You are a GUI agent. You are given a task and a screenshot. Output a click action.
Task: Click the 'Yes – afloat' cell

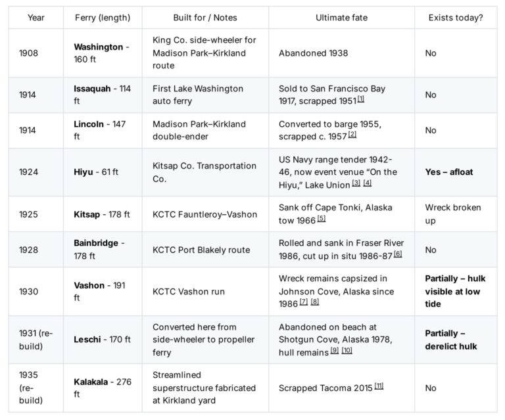click(449, 172)
